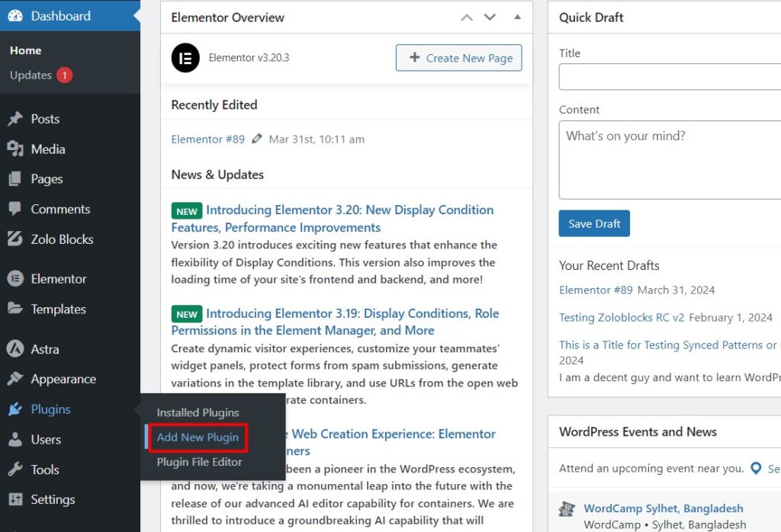The image size is (781, 532).
Task: Move Elementor Overview widget down
Action: click(490, 18)
